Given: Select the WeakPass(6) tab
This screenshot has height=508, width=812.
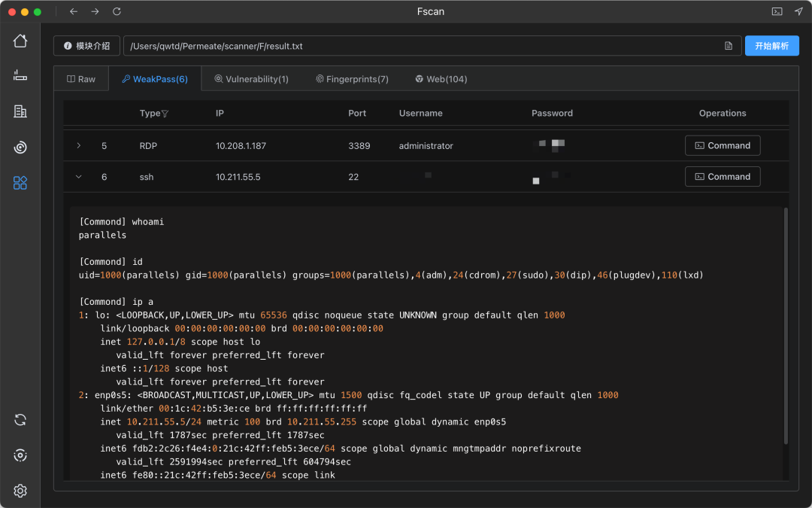Looking at the screenshot, I should tap(155, 79).
